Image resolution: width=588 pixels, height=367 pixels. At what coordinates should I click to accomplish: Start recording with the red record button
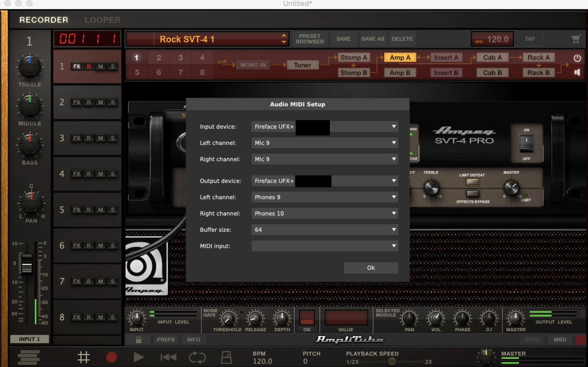click(x=111, y=357)
